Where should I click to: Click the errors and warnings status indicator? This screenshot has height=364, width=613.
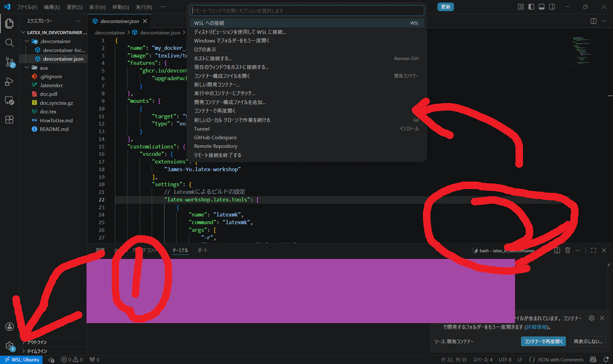click(x=72, y=360)
